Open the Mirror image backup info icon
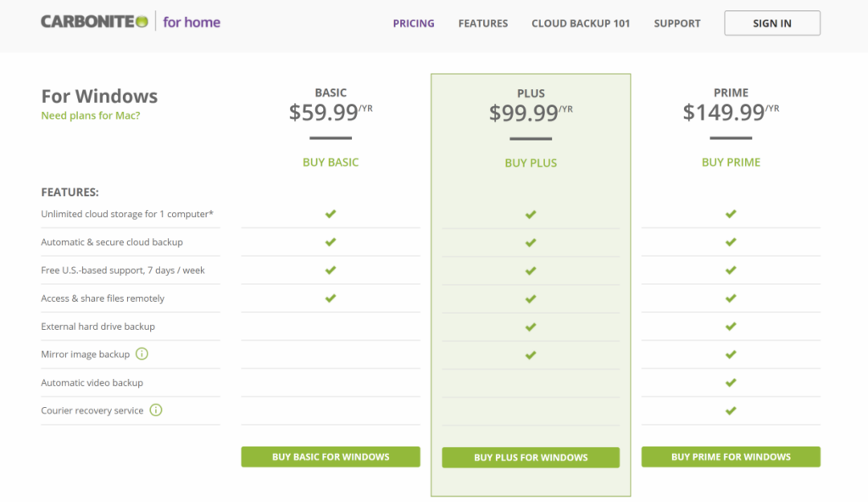868x502 pixels. (x=142, y=354)
